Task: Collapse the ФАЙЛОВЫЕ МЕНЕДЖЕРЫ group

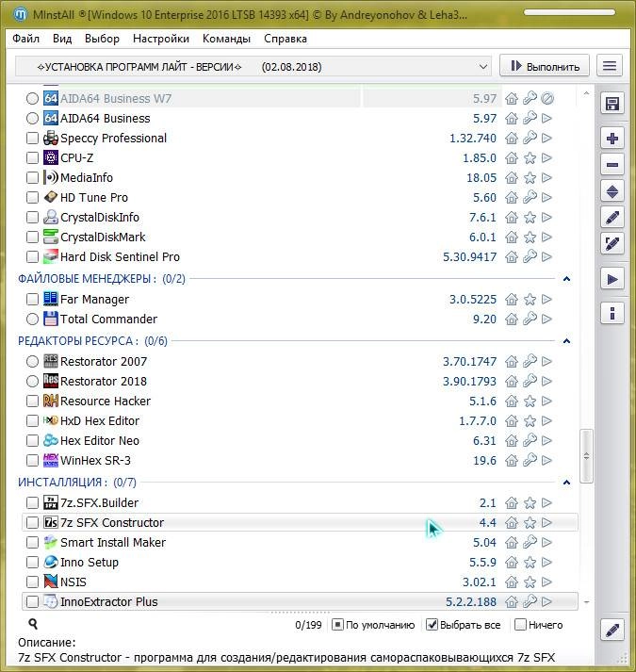Action: point(566,279)
